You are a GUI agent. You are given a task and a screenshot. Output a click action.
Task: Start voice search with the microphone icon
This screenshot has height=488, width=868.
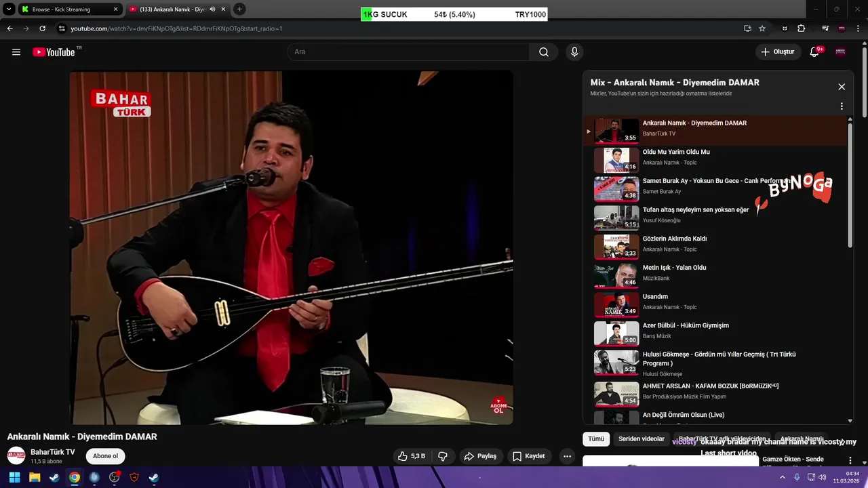tap(574, 52)
